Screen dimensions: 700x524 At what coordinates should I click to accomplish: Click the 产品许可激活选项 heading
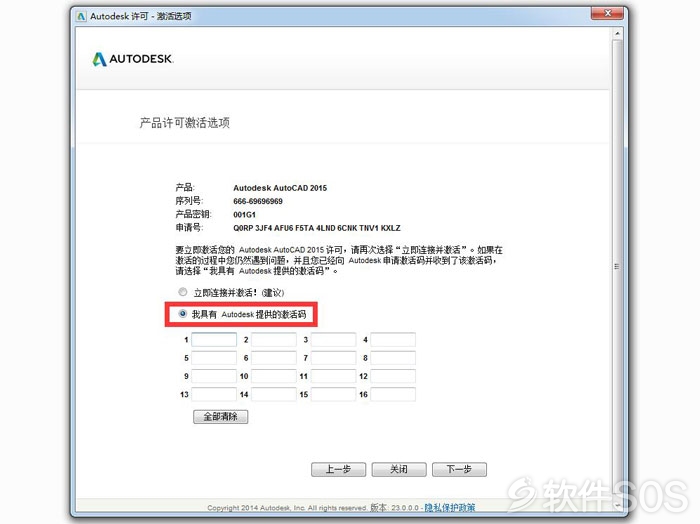[184, 123]
